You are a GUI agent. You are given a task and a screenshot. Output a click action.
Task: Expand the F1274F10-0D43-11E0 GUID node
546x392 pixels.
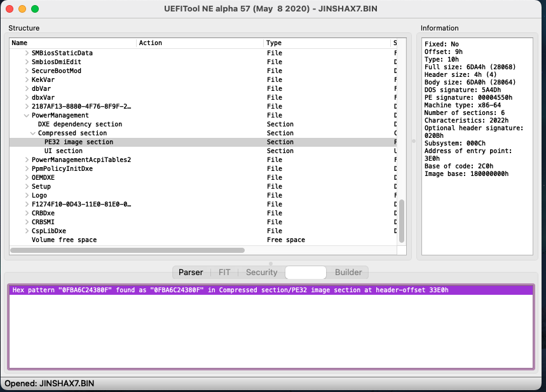pos(27,204)
